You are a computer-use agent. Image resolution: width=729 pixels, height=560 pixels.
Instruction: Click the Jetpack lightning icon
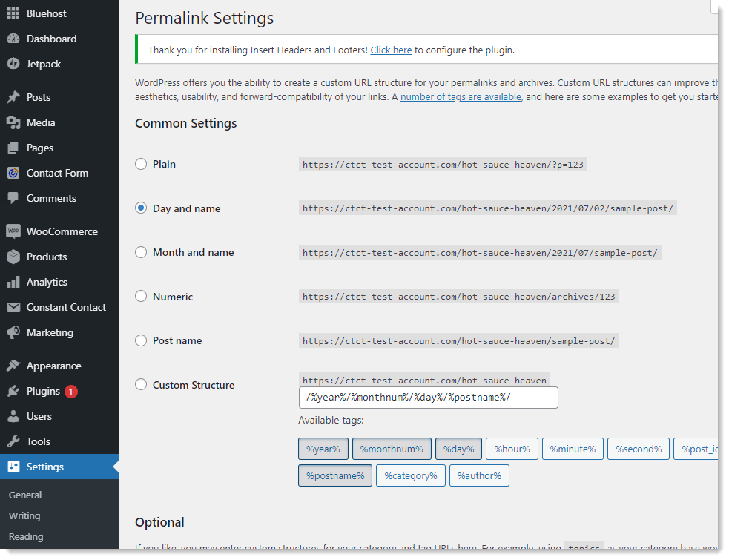click(x=13, y=64)
